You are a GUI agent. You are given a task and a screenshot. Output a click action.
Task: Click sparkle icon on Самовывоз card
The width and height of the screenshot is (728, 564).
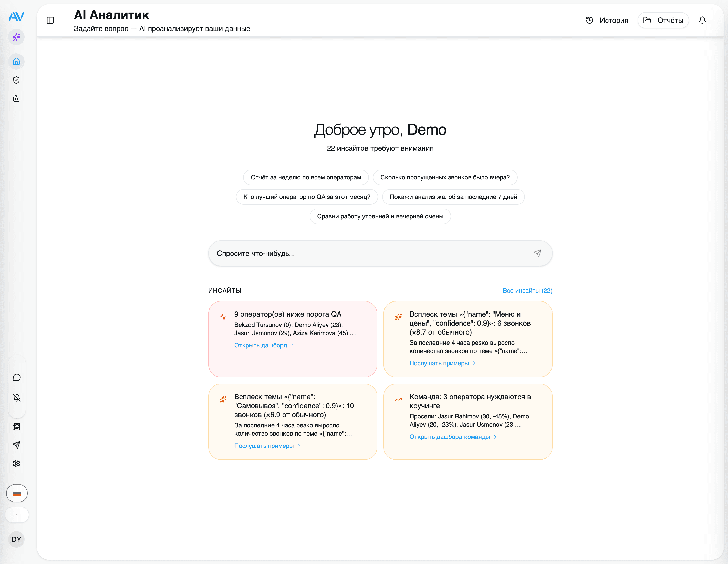point(223,399)
